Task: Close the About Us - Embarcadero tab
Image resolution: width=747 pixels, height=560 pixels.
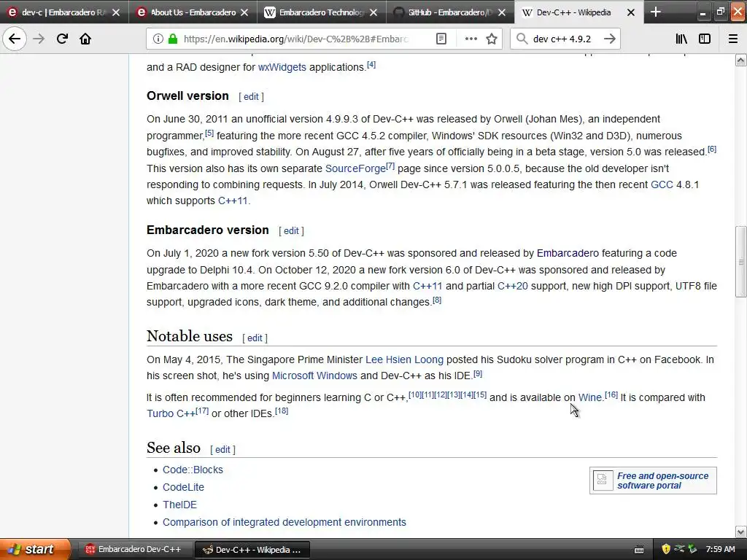Action: (244, 12)
